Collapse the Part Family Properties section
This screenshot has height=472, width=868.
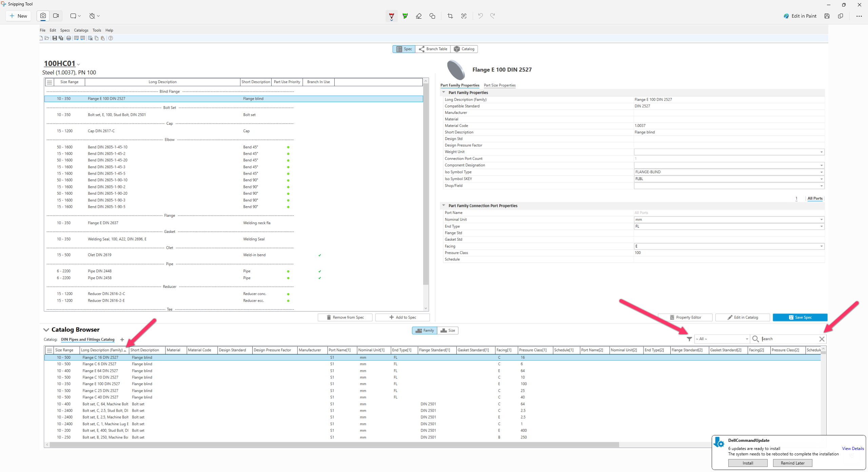pos(443,92)
